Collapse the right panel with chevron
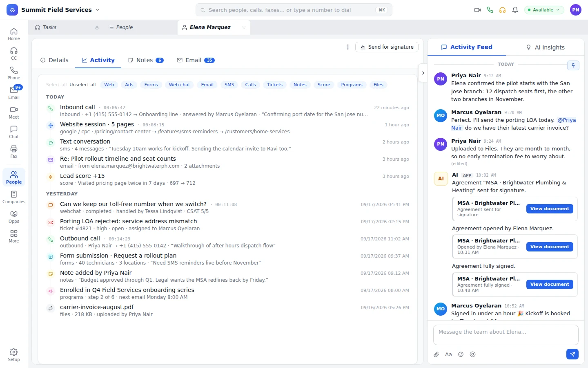Image resolution: width=588 pixels, height=368 pixels. 423,73
